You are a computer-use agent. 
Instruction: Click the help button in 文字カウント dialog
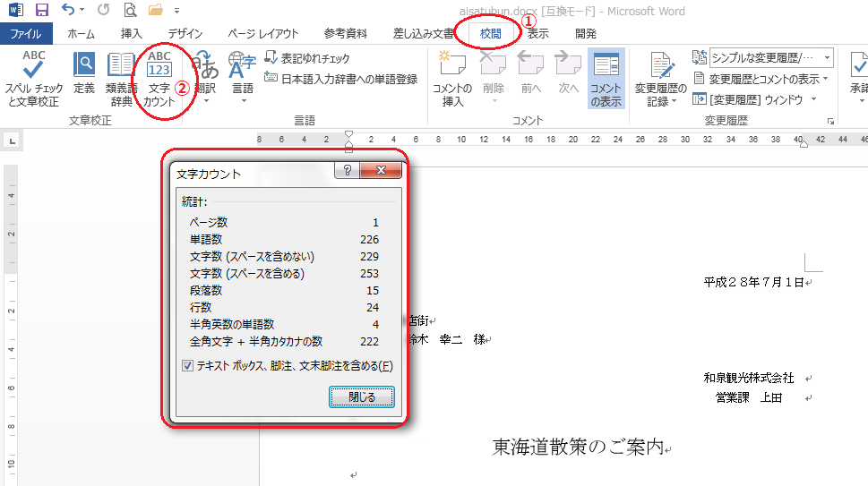pos(347,170)
